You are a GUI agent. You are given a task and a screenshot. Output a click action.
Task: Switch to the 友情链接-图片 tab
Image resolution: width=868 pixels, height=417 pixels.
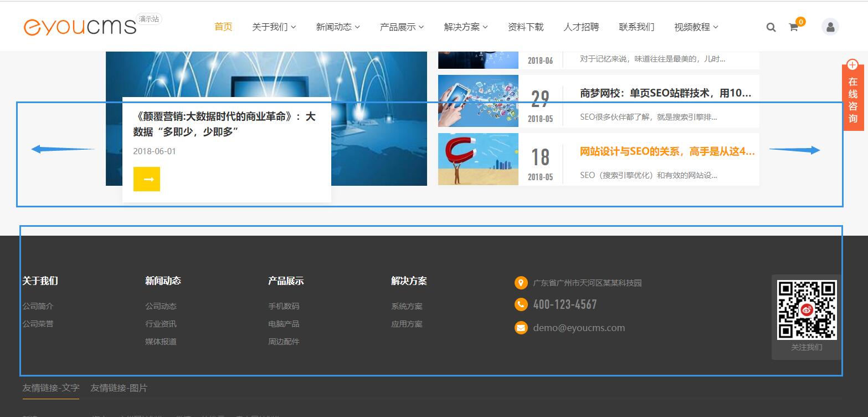click(119, 388)
